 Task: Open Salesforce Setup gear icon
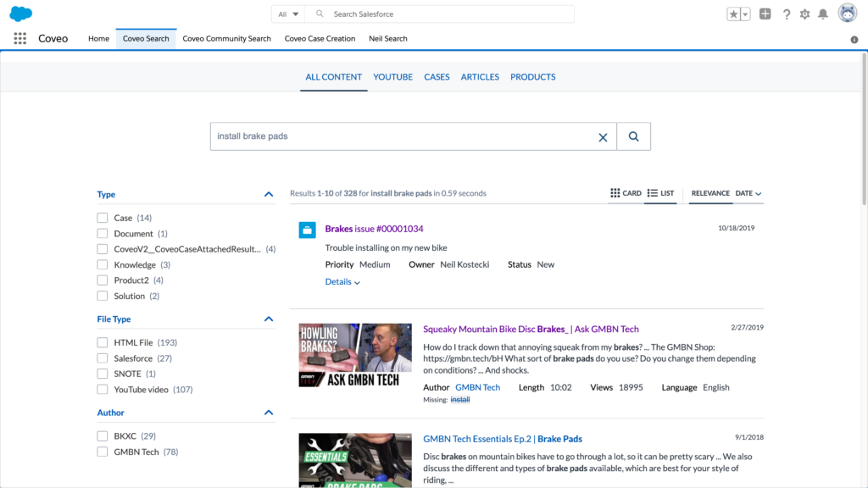[x=804, y=14]
